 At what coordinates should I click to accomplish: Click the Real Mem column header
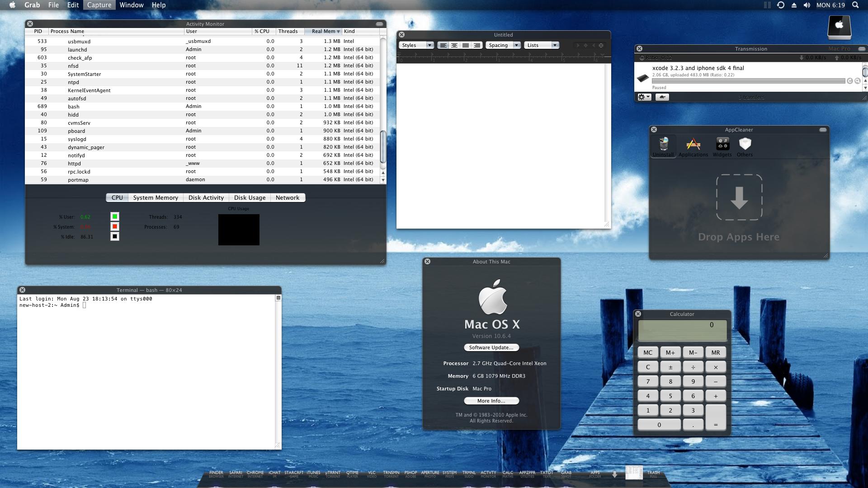(323, 31)
